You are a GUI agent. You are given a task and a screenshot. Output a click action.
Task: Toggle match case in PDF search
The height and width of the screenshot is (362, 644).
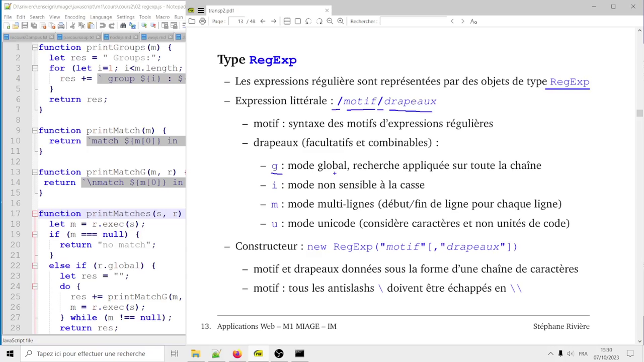(x=473, y=21)
